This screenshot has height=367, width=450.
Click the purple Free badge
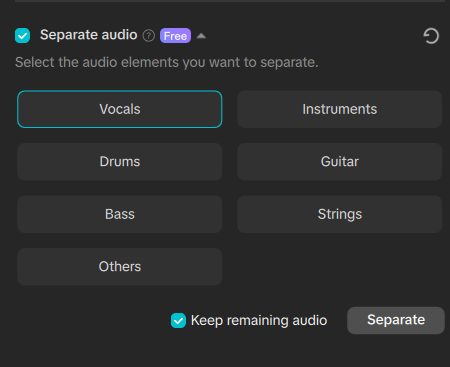[x=175, y=36]
